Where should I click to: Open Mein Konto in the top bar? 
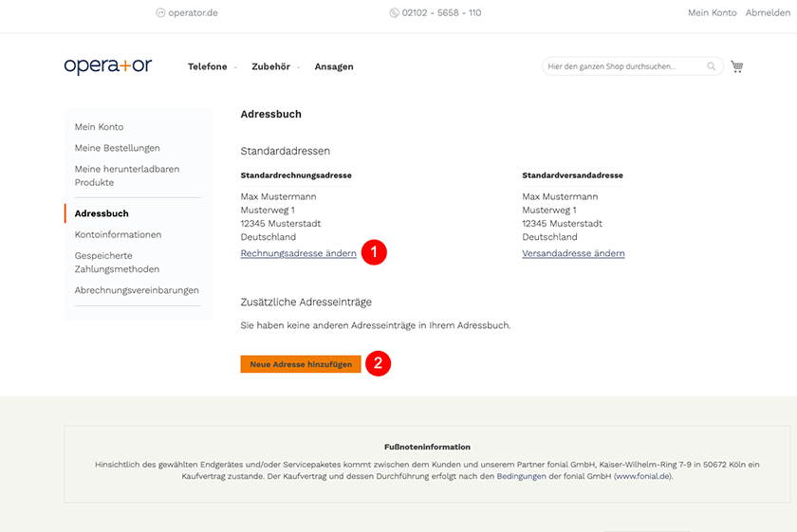713,12
